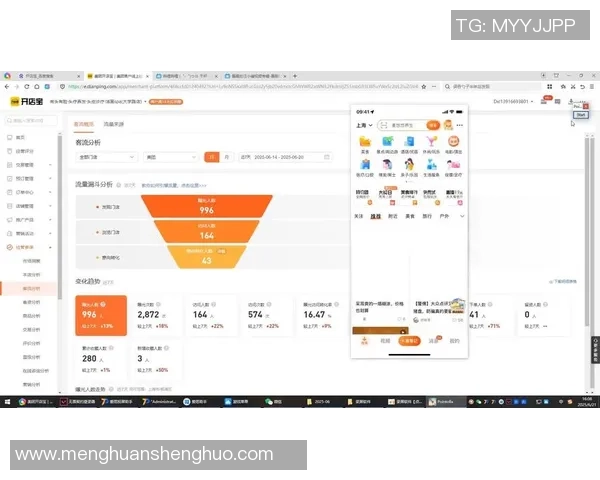Screen dimensions: 600x480
Task: Click the sidebar menu search field
Action: click(x=31, y=121)
